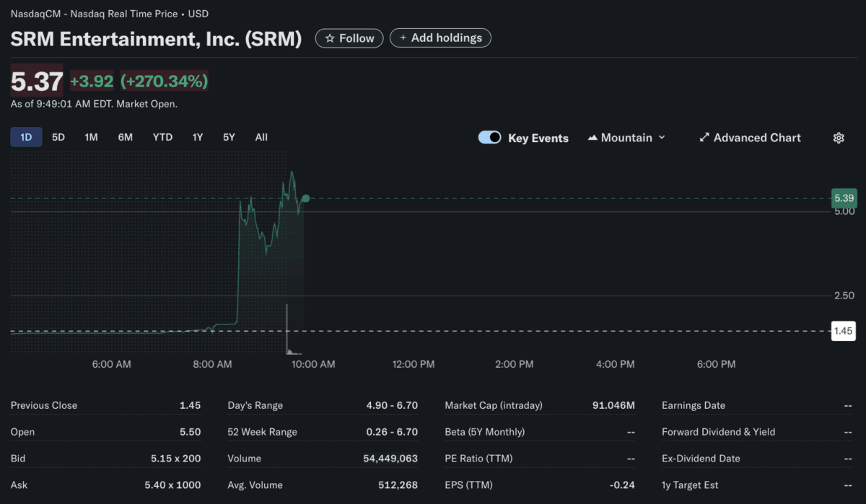Click the Add holdings button
866x504 pixels.
[x=440, y=37]
